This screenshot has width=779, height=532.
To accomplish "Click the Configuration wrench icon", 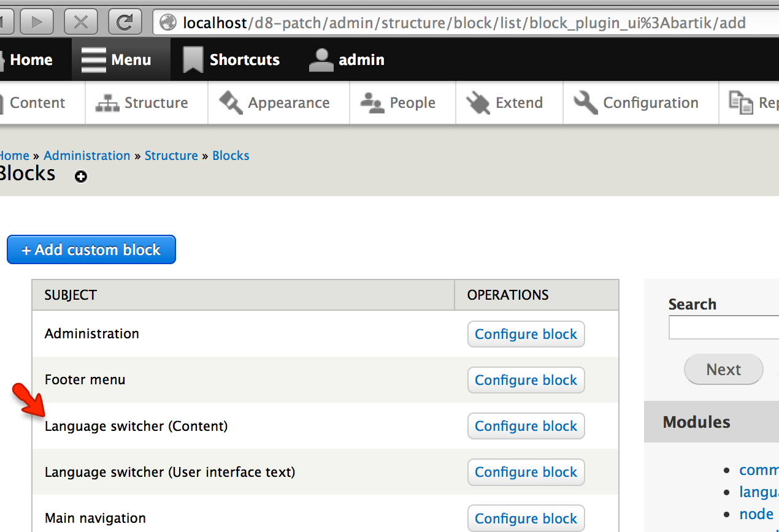I will [x=584, y=102].
